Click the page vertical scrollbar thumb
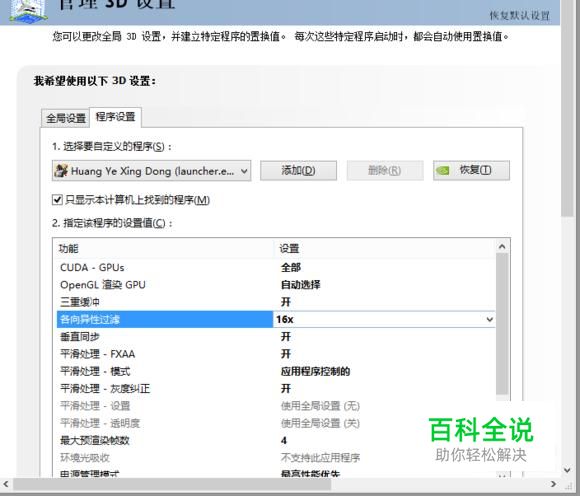 (567, 107)
